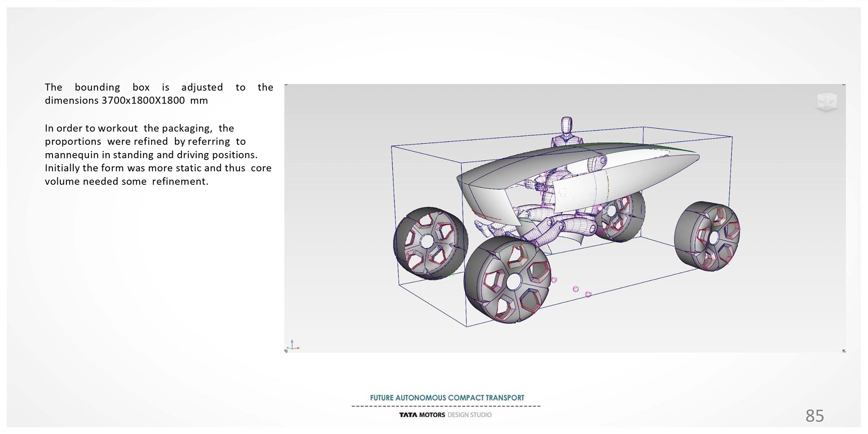Click the page number 85
This screenshot has height=434, width=868.
point(814,416)
